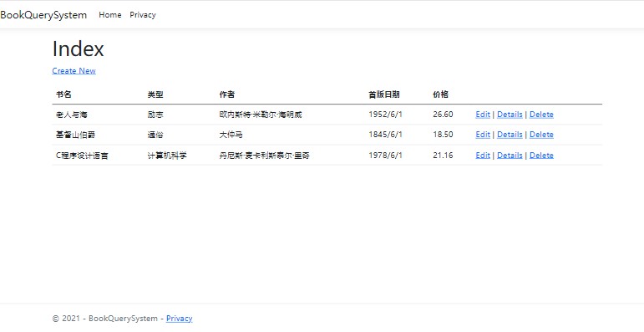Click the © 2021 - BookQuerySystem footer text
This screenshot has height=332, width=644.
[104, 319]
